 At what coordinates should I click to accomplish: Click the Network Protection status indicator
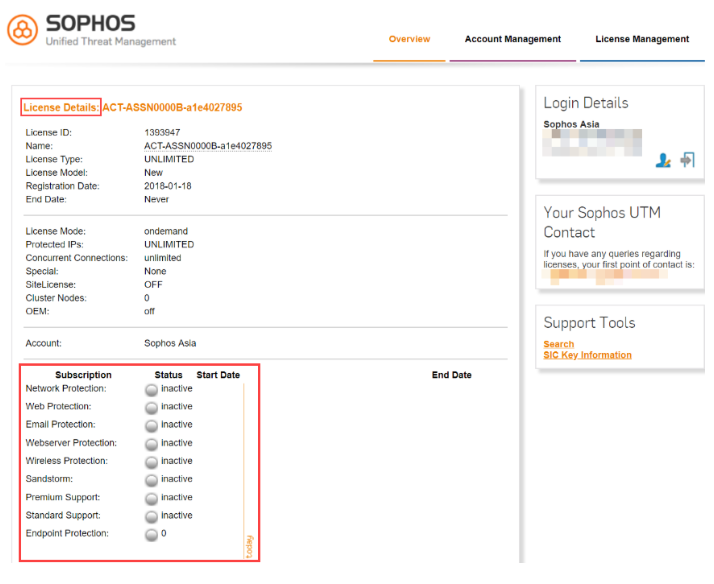(151, 390)
